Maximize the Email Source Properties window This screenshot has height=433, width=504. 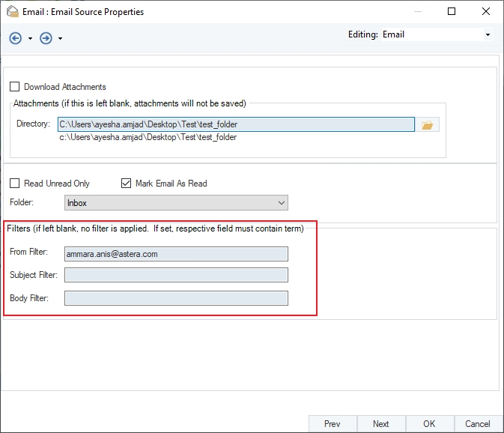[452, 12]
